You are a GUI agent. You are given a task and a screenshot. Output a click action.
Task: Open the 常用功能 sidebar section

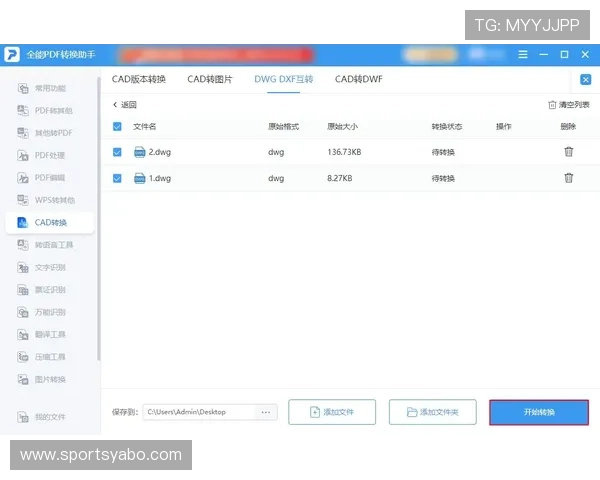42,88
